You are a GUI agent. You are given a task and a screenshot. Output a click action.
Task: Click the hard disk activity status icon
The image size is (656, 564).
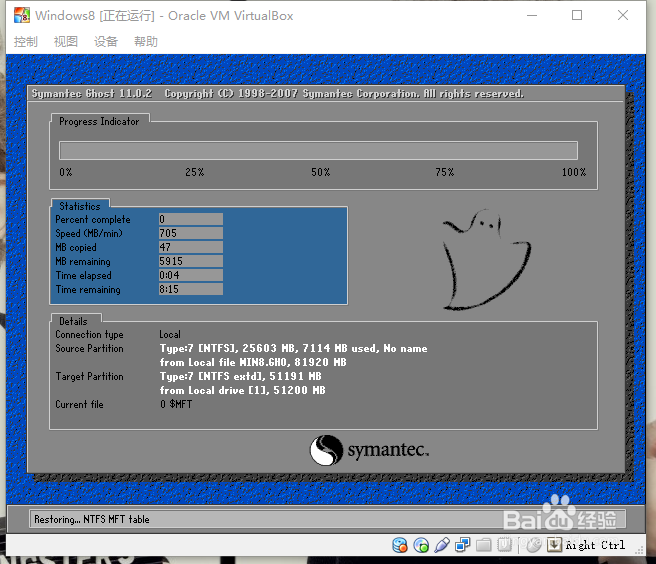400,545
